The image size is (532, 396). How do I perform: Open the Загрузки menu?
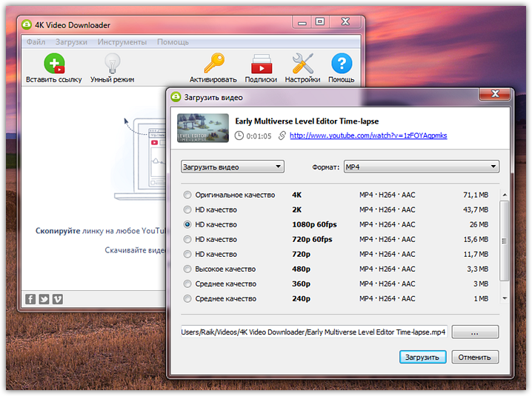[x=71, y=42]
